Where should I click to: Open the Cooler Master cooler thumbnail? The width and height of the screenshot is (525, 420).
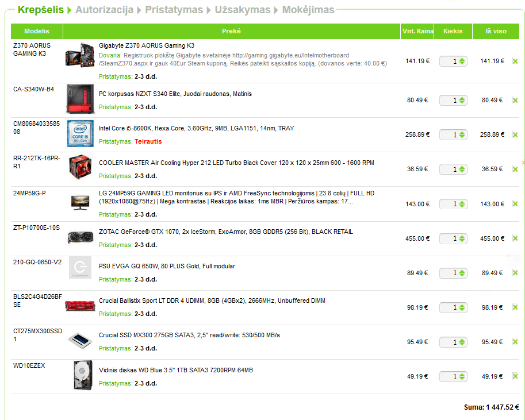(80, 167)
